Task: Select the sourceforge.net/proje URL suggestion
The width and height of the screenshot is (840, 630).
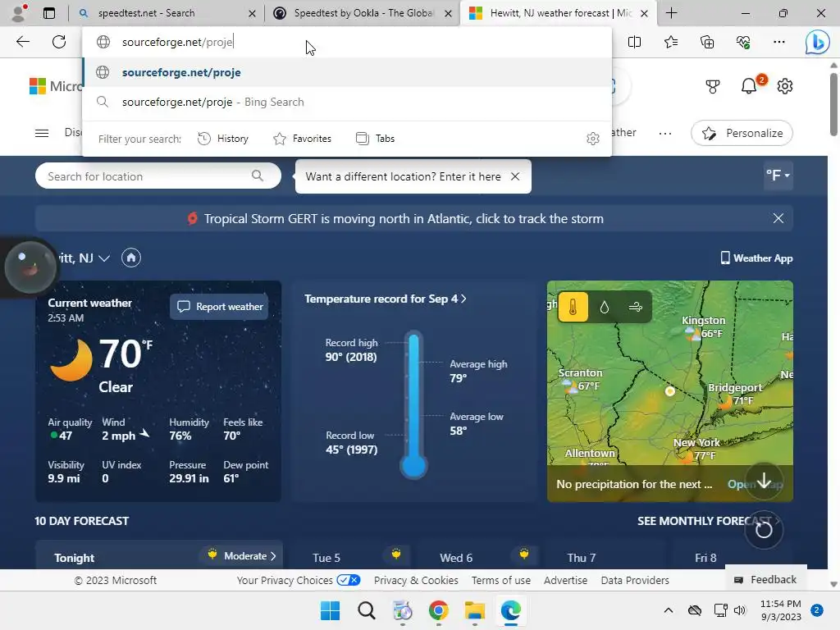Action: click(347, 72)
